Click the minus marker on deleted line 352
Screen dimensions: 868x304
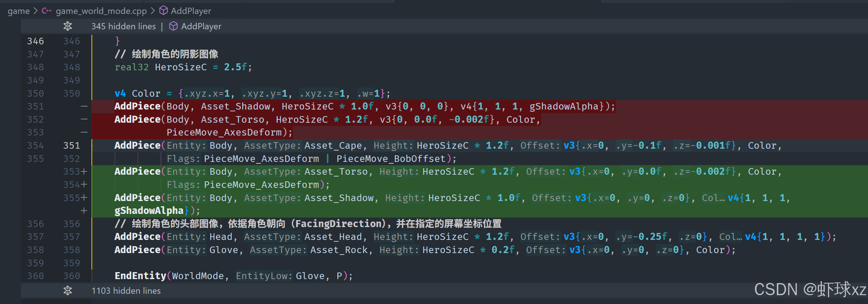click(84, 119)
